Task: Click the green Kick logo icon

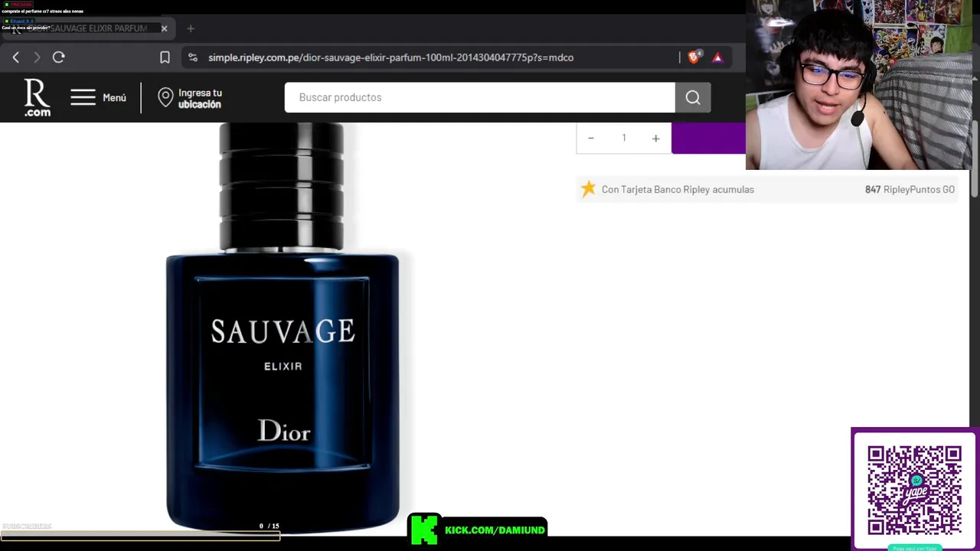Action: [424, 530]
